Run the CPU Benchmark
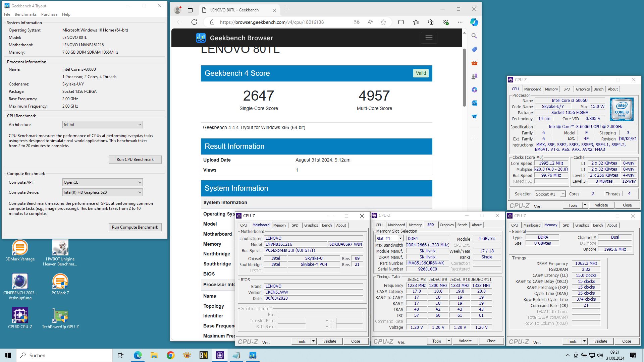Image resolution: width=644 pixels, height=362 pixels. coord(135,160)
